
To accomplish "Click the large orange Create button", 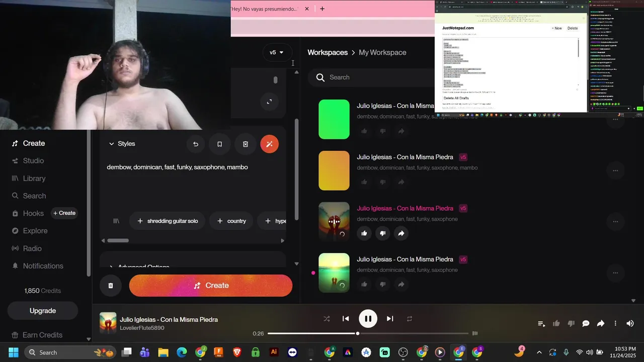I will [211, 286].
